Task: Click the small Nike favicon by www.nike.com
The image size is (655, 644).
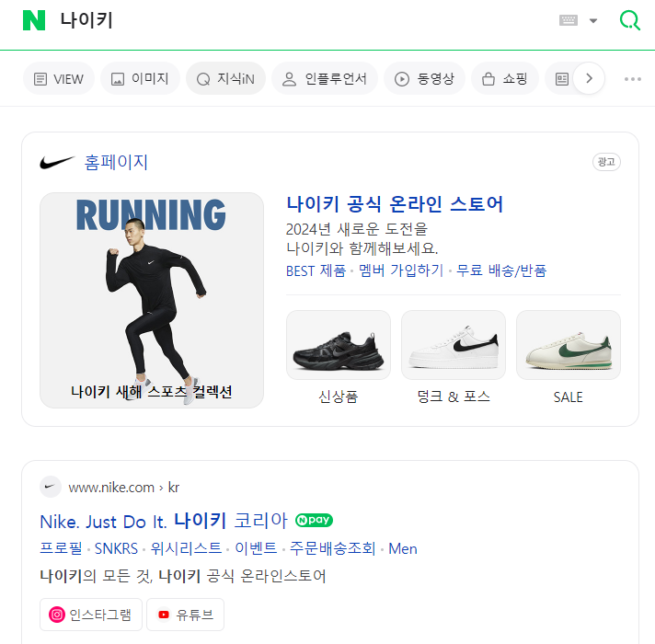Action: coord(51,487)
